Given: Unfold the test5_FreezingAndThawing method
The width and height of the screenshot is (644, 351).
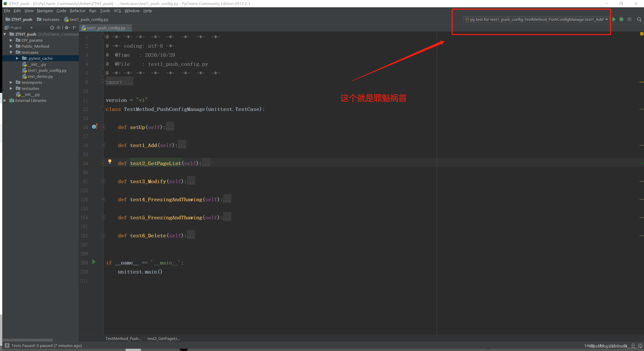Looking at the screenshot, I should pos(103,218).
